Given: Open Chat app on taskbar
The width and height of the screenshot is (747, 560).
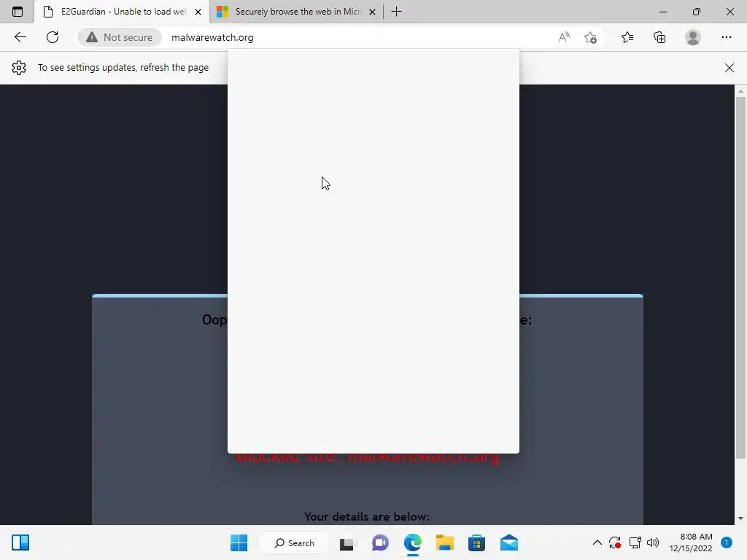Looking at the screenshot, I should [379, 542].
